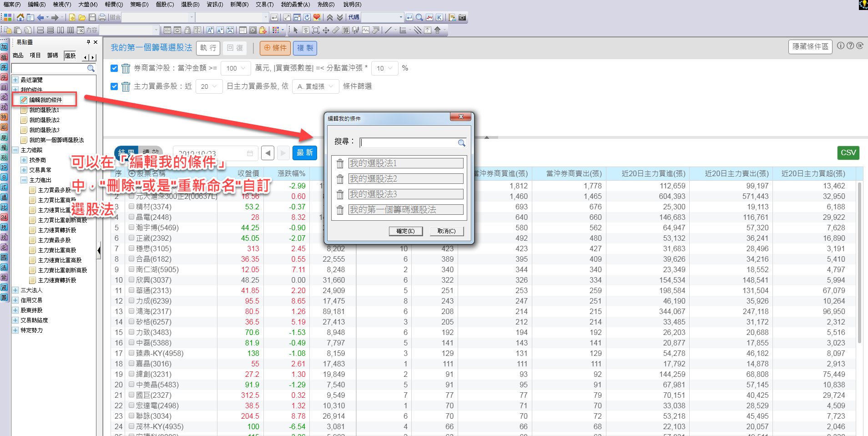Click the red heart favorites icon

point(317,17)
